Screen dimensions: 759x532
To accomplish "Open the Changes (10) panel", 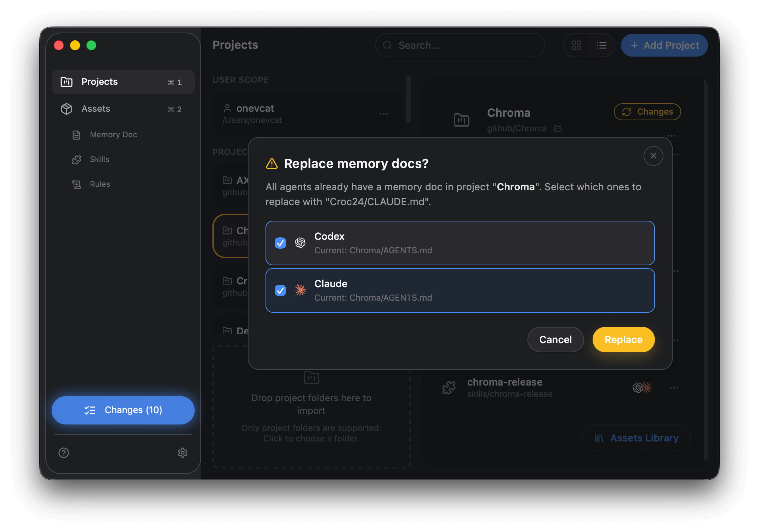I will pyautogui.click(x=123, y=410).
